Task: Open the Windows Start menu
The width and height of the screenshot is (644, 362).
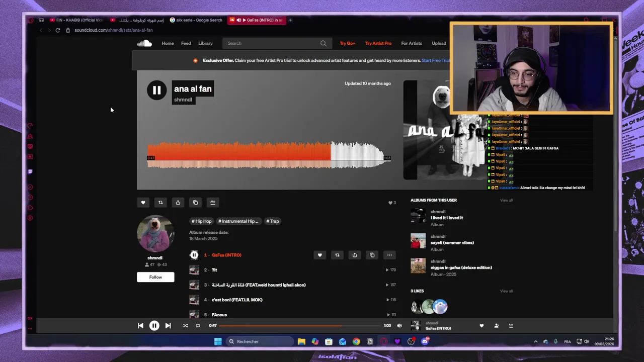Action: (218, 341)
